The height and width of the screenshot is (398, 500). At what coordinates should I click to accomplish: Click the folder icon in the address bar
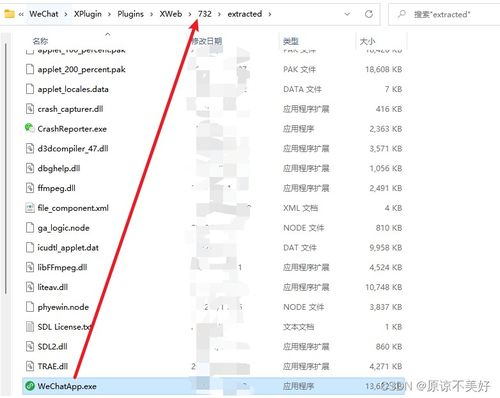[9, 14]
